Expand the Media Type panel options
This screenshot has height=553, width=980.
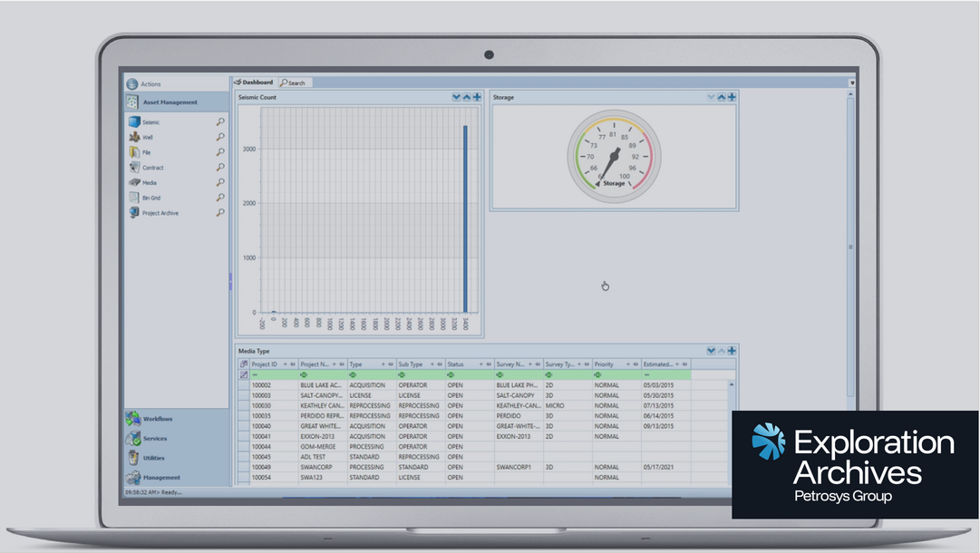pyautogui.click(x=711, y=351)
